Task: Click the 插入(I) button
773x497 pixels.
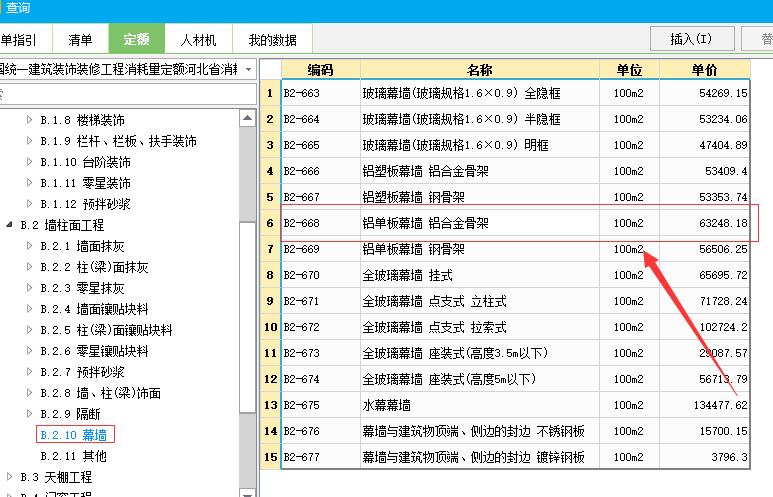Action: (x=692, y=38)
